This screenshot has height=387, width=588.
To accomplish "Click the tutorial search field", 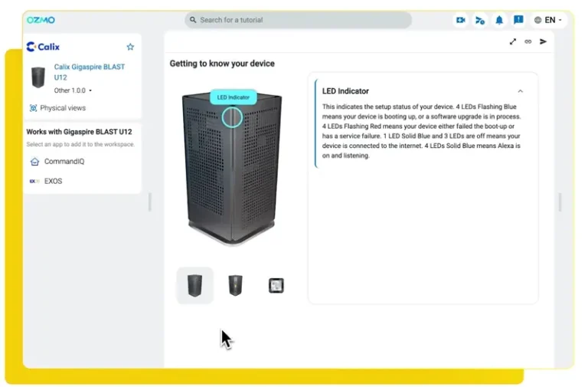I will [x=298, y=20].
